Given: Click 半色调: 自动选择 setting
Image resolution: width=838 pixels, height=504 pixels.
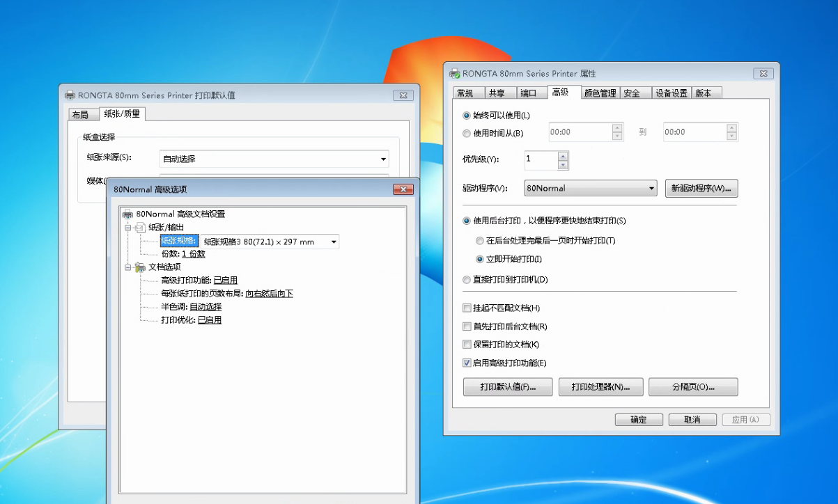Looking at the screenshot, I should point(191,307).
